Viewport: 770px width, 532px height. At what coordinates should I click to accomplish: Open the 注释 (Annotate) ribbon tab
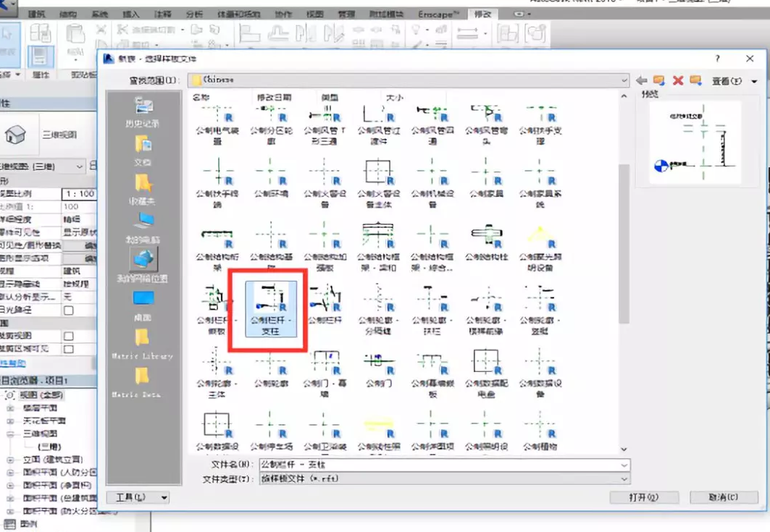tap(162, 14)
